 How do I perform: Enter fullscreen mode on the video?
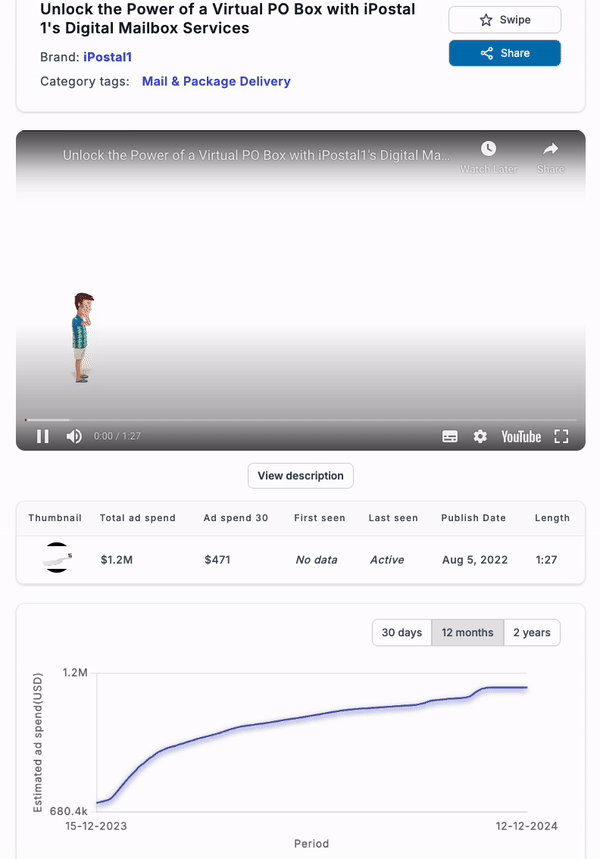pyautogui.click(x=561, y=436)
